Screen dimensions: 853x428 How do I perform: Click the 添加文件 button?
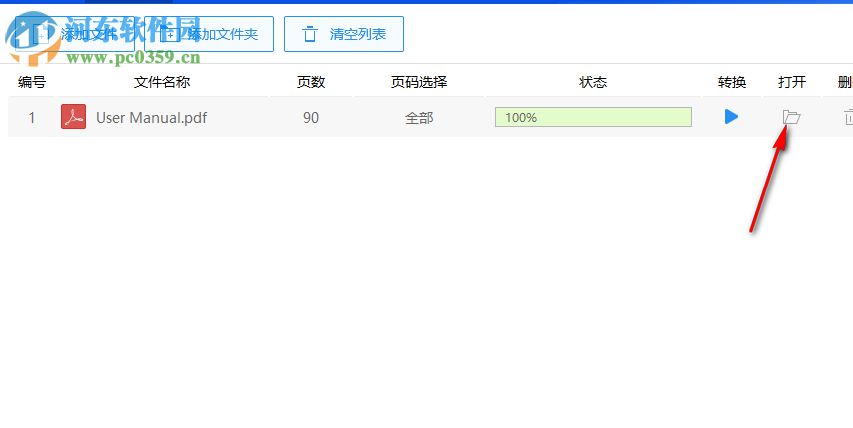[x=75, y=34]
